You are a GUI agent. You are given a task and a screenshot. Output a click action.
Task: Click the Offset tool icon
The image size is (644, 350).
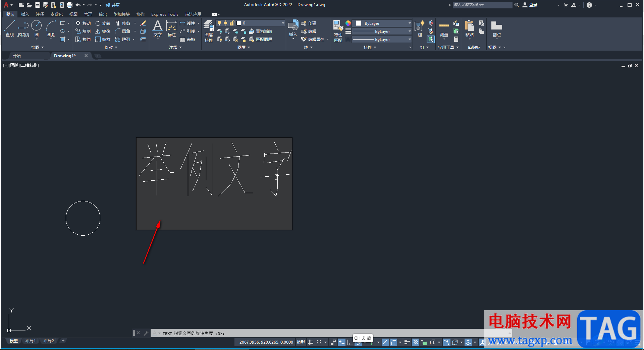click(x=143, y=39)
